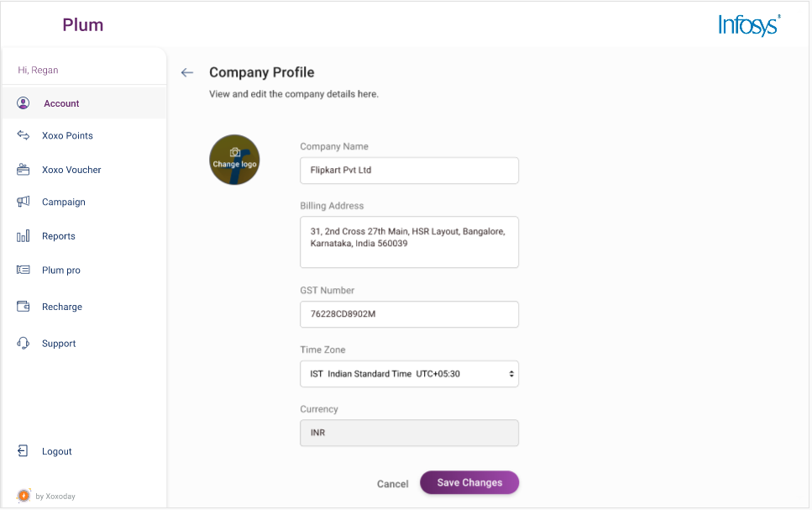Change the company logo image
Viewport: 812px width, 510px height.
pyautogui.click(x=234, y=160)
